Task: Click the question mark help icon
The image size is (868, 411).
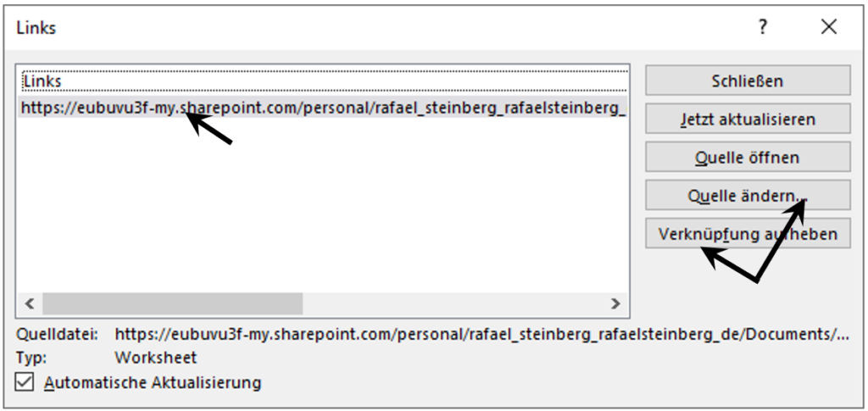Action: point(763,26)
